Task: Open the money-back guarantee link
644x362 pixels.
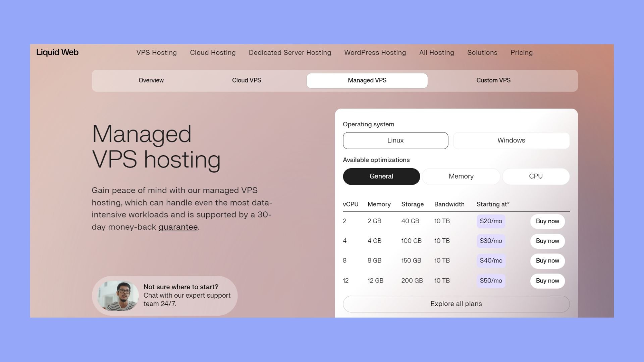Action: coord(178,227)
